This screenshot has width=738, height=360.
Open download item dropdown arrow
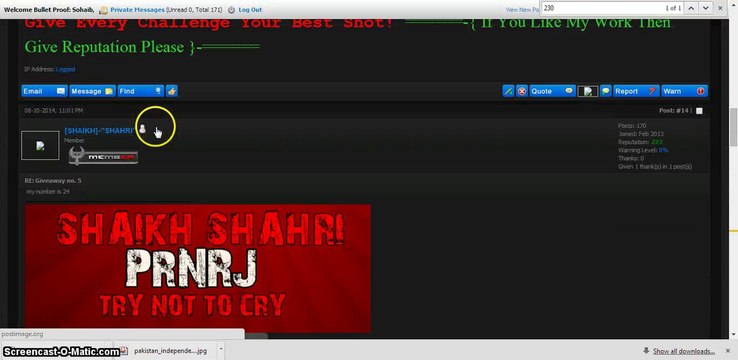pyautogui.click(x=221, y=350)
